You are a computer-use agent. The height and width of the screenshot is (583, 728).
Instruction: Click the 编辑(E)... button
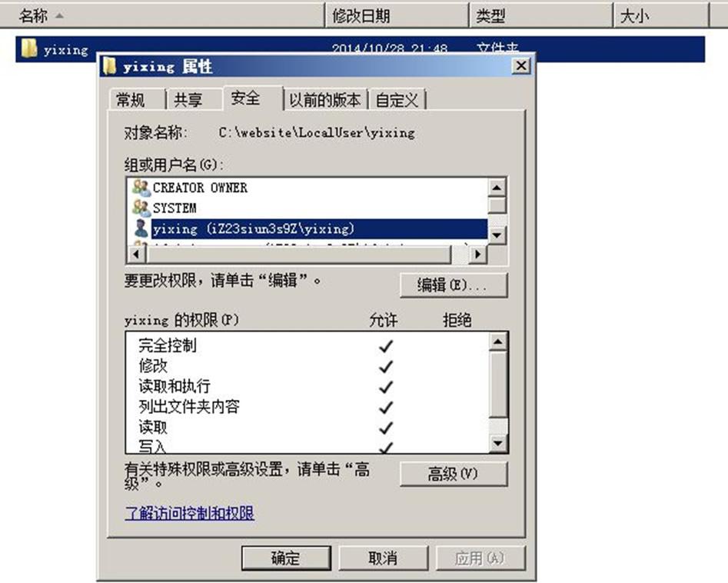(x=453, y=285)
